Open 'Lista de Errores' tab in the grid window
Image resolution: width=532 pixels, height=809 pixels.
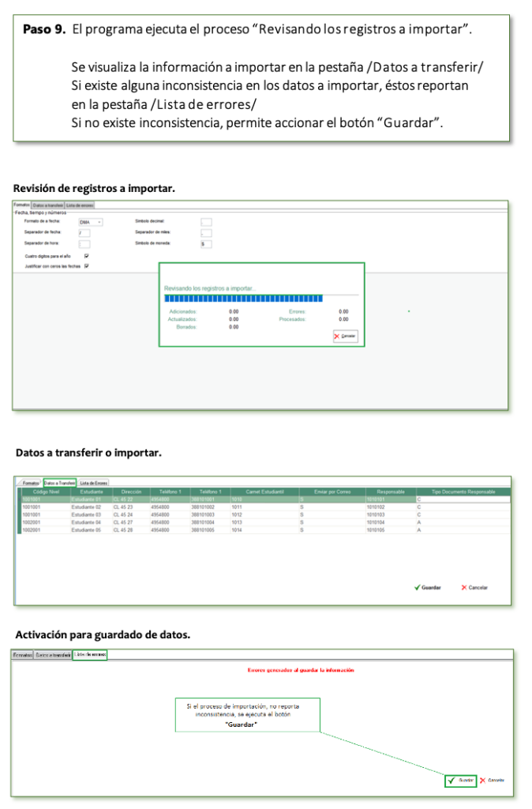coord(93,482)
